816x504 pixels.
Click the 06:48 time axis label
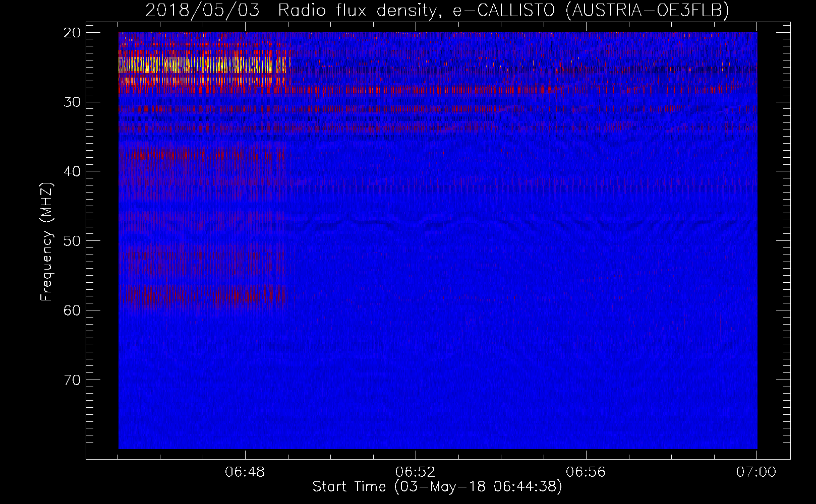245,472
